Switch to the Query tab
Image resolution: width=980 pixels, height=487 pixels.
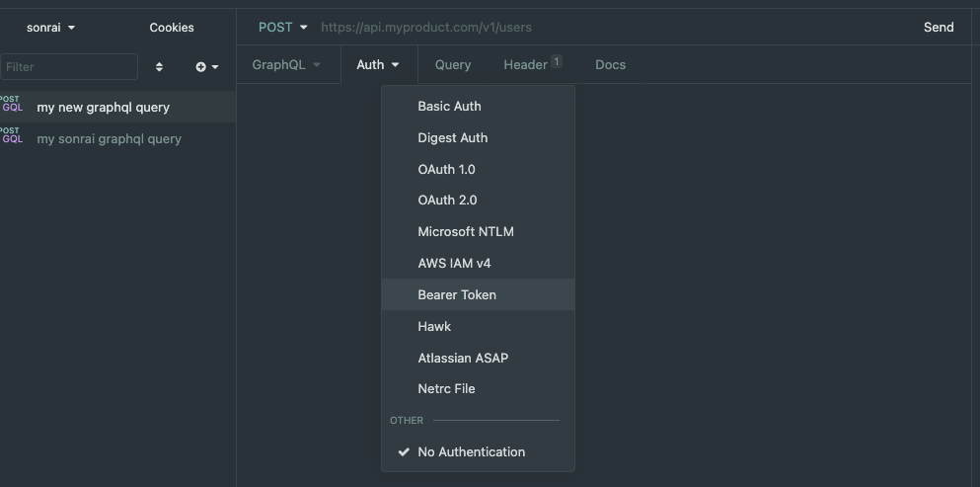[453, 65]
